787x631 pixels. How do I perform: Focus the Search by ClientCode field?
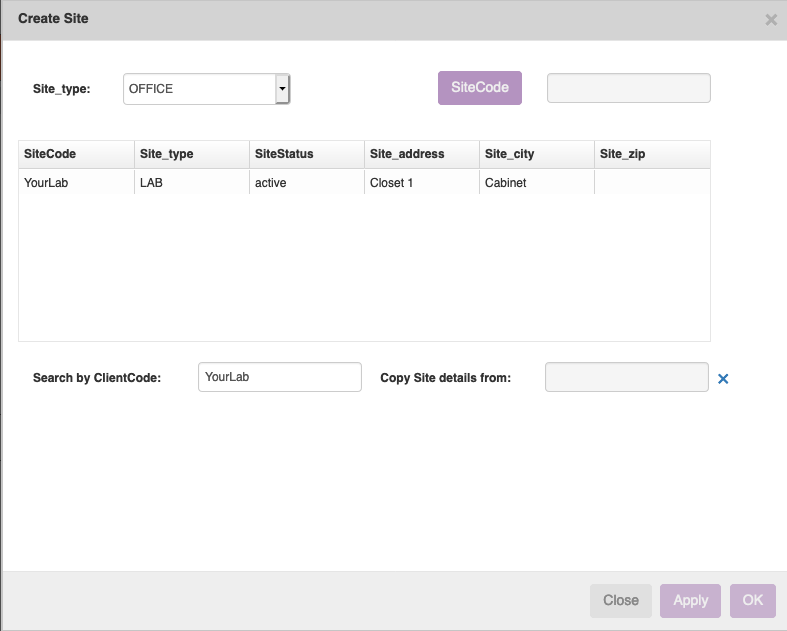pyautogui.click(x=279, y=377)
